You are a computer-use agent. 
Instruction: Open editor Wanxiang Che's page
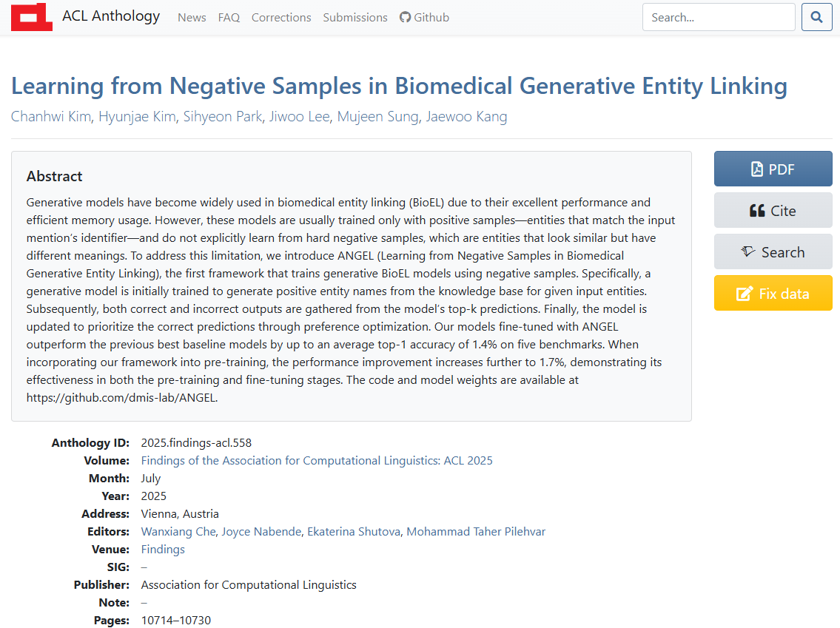click(x=178, y=531)
